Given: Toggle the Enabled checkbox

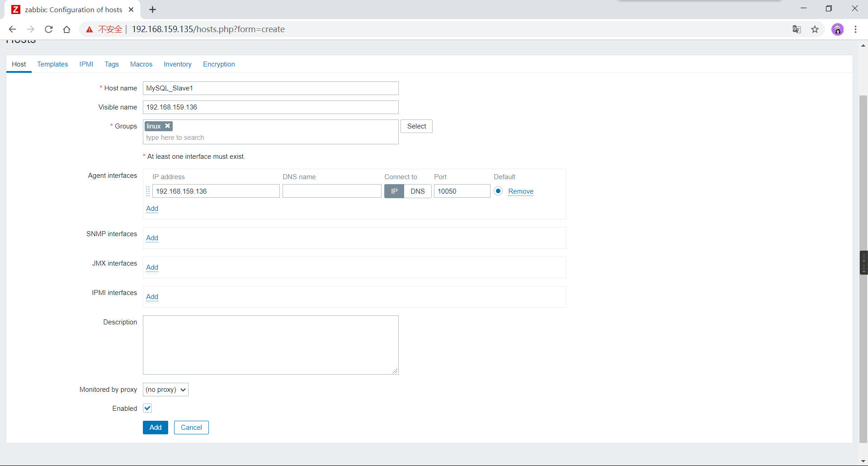Looking at the screenshot, I should 147,408.
